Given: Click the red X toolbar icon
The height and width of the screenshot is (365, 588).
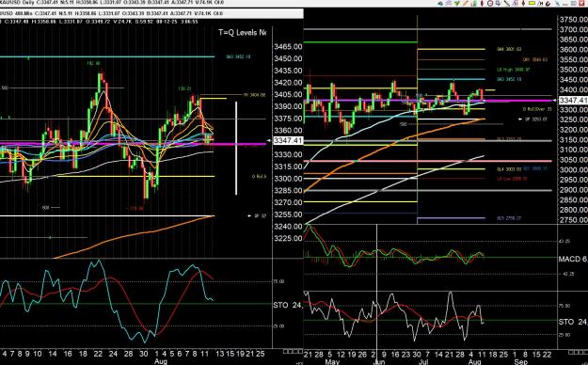Looking at the screenshot, I should [x=581, y=3].
